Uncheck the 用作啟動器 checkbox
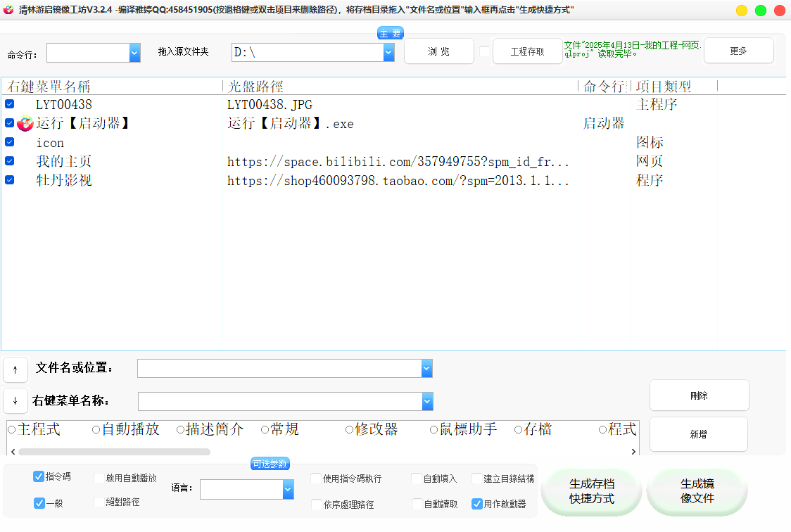Viewport: 791px width, 532px height. click(x=476, y=504)
